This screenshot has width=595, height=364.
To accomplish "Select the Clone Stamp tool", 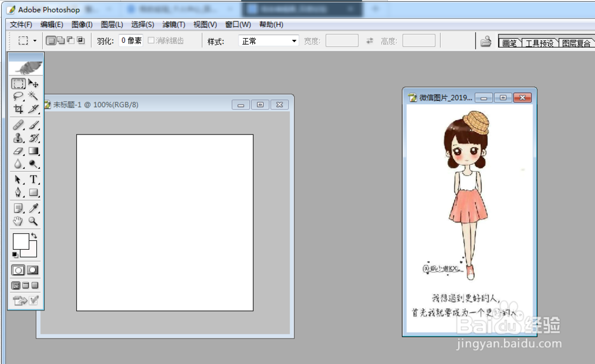I will 18,138.
